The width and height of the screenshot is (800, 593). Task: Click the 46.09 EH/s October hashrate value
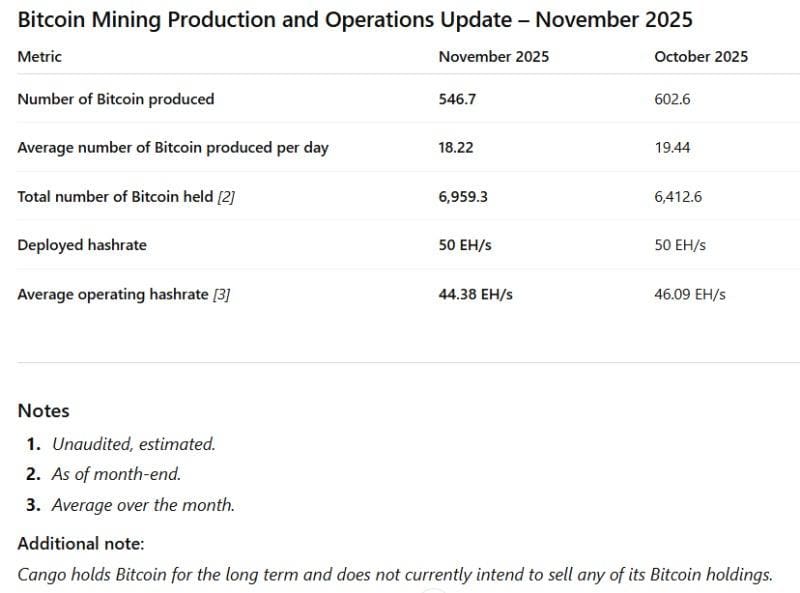[x=690, y=295]
